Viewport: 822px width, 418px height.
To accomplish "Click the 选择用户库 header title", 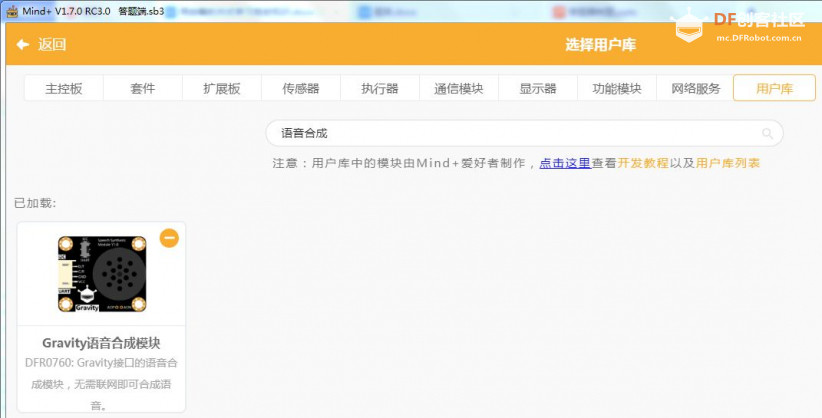I will pyautogui.click(x=600, y=45).
